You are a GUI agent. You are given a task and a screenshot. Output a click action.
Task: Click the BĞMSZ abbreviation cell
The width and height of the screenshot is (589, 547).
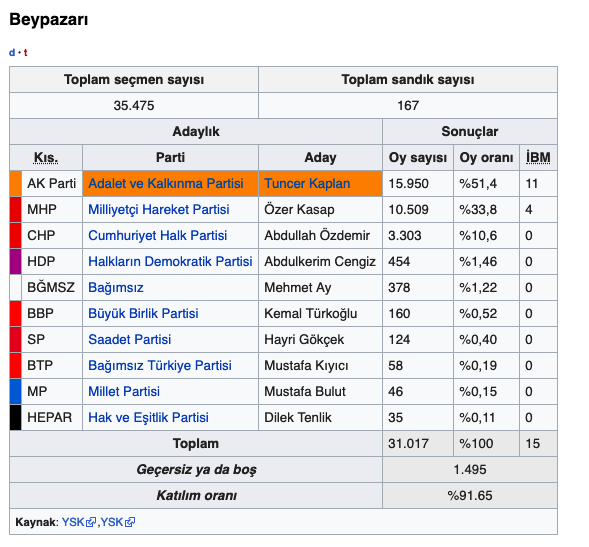51,287
